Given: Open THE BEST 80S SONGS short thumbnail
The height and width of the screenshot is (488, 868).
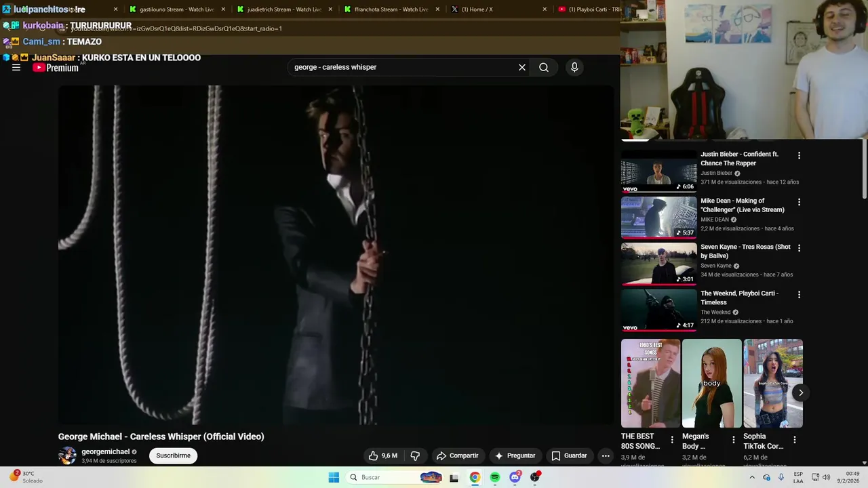Looking at the screenshot, I should [651, 384].
